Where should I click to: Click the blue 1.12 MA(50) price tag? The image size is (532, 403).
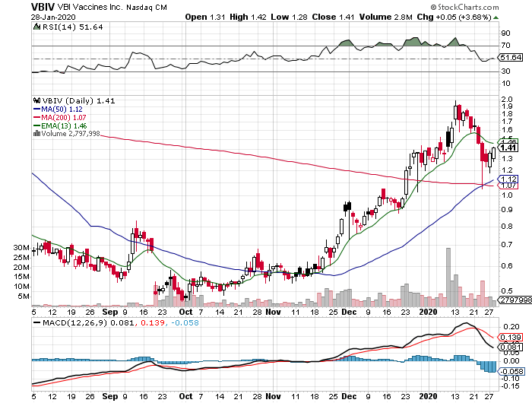[508, 179]
